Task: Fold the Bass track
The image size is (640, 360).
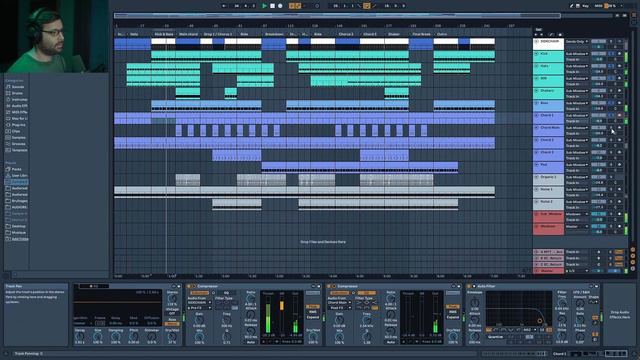Action: 536,103
